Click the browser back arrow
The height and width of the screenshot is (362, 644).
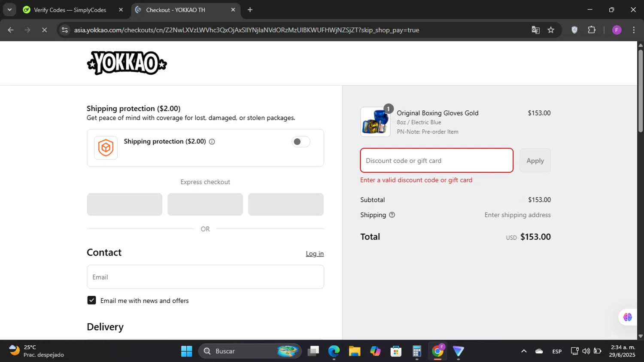[x=11, y=30]
